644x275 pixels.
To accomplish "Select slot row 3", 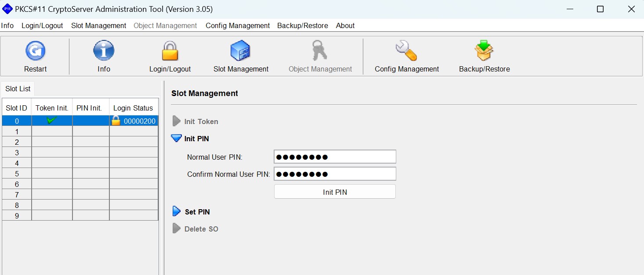I will pyautogui.click(x=80, y=152).
